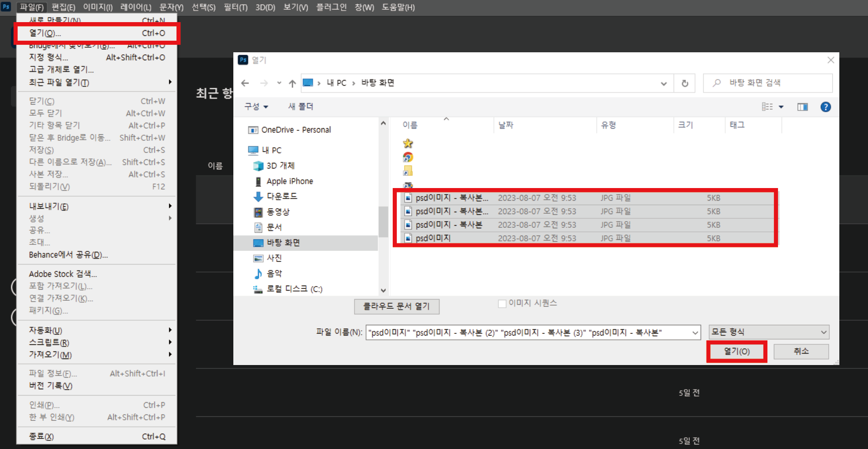Viewport: 868px width, 449px height.
Task: Click the up-folder arrow in Open dialog
Action: [x=292, y=83]
